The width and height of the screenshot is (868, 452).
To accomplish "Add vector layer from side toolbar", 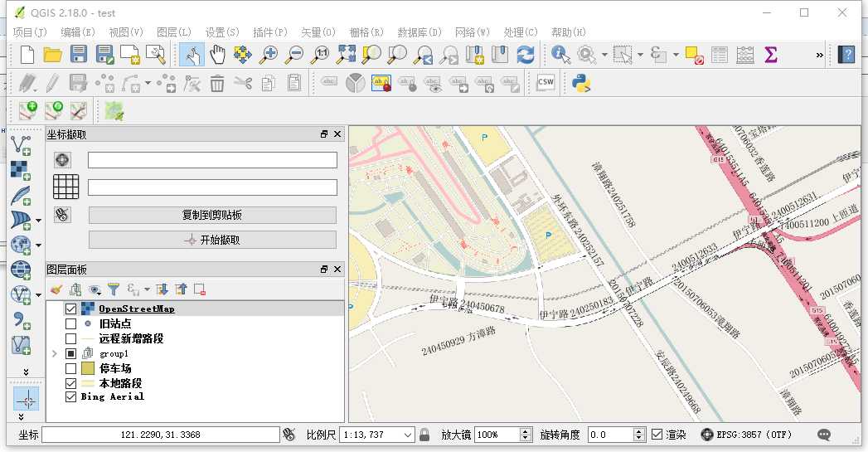I will 21,145.
